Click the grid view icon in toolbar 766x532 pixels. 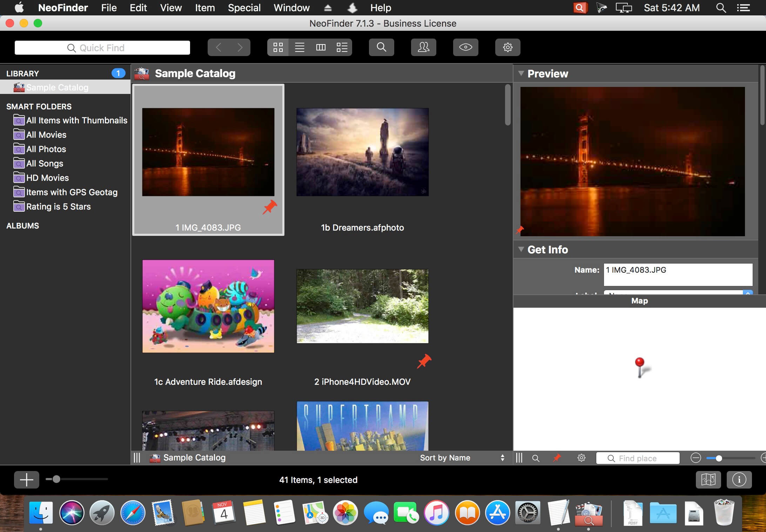[278, 47]
